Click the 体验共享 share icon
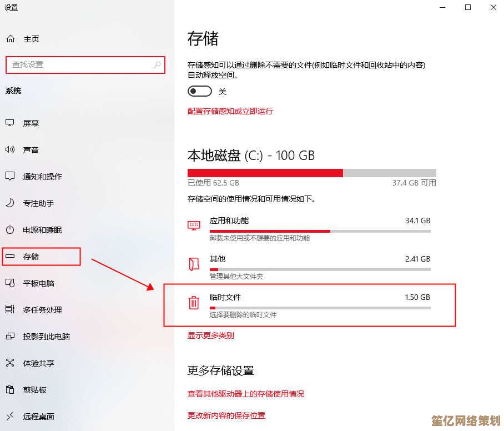This screenshot has height=431, width=504. (10, 363)
